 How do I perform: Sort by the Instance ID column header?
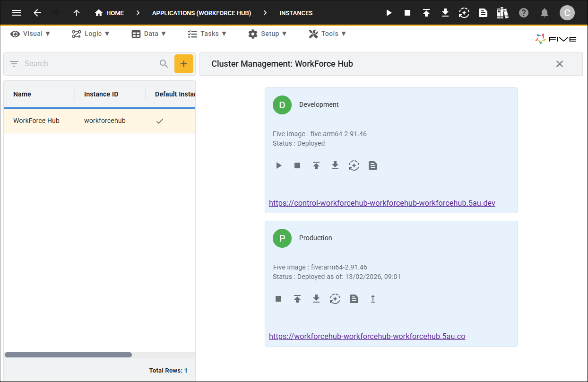pyautogui.click(x=101, y=94)
